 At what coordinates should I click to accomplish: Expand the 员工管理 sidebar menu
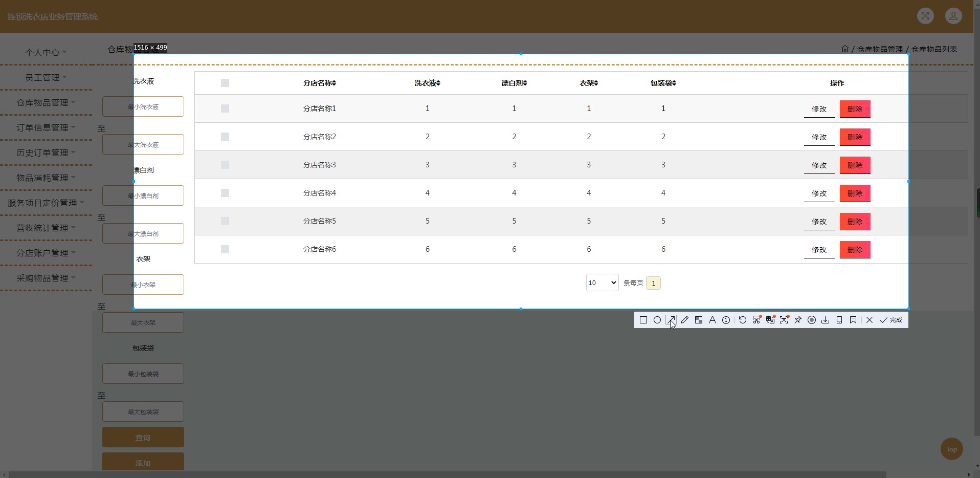click(x=46, y=77)
